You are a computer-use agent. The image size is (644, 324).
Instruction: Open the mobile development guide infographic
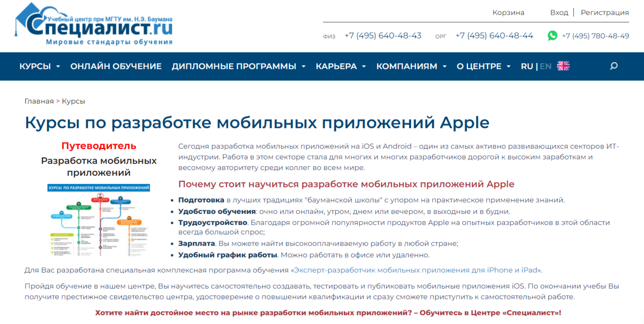(x=99, y=220)
